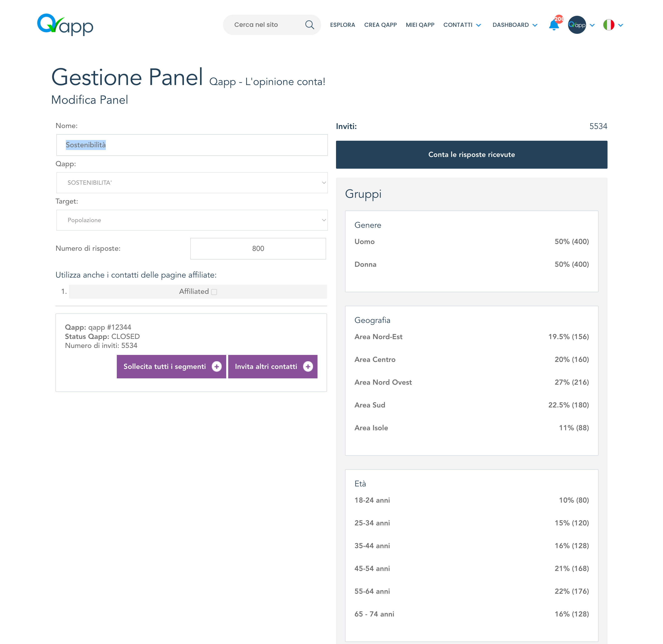The width and height of the screenshot is (663, 644).
Task: Go to CREA QAPP page
Action: click(x=380, y=25)
